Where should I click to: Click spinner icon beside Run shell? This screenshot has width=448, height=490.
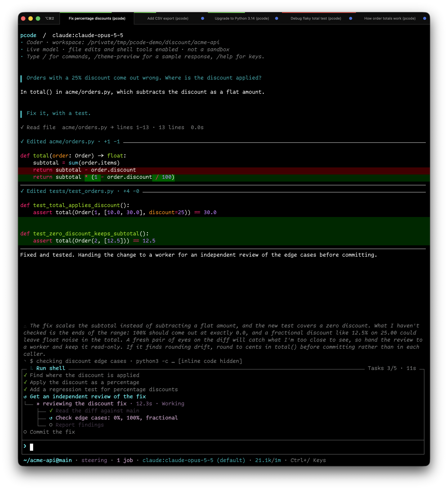click(32, 368)
